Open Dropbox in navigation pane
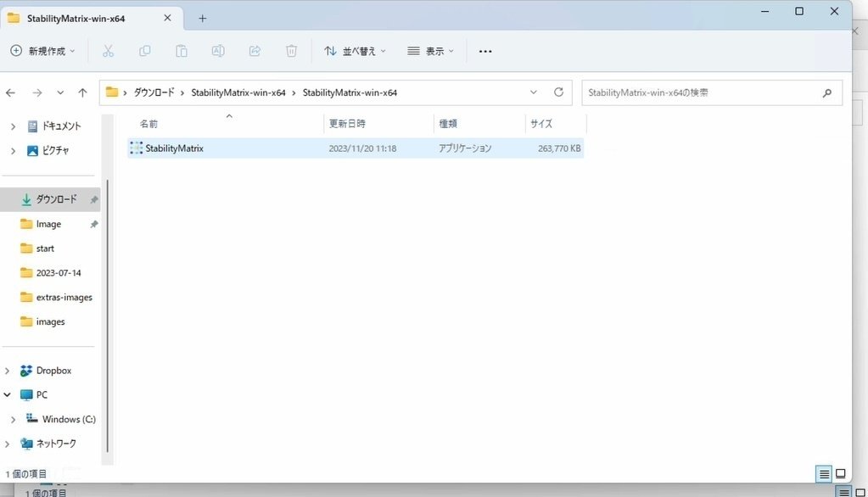The image size is (868, 497). tap(53, 371)
